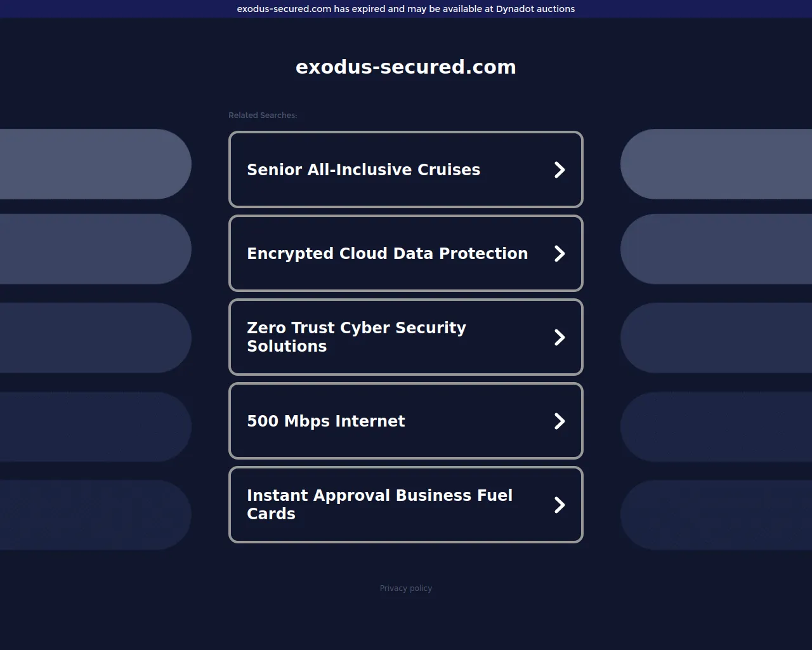The width and height of the screenshot is (812, 650).
Task: Click the pill shape left of Encrypted Cloud Data Protection
Action: [95, 249]
